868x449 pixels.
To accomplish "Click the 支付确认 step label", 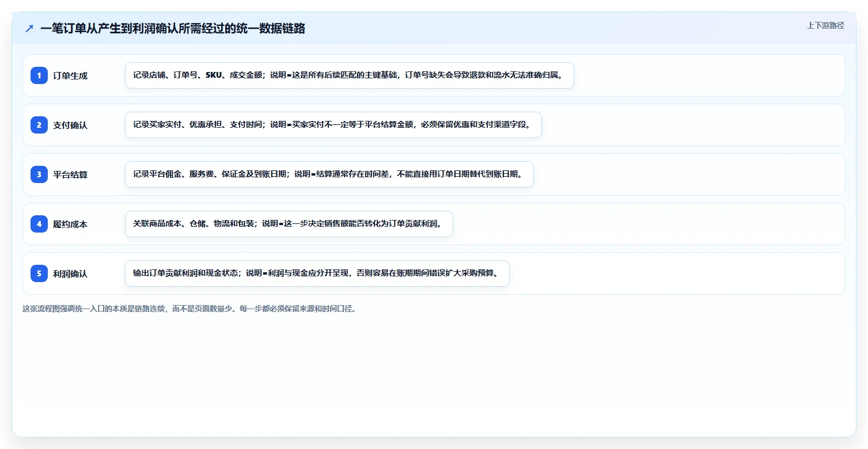I will [x=70, y=125].
